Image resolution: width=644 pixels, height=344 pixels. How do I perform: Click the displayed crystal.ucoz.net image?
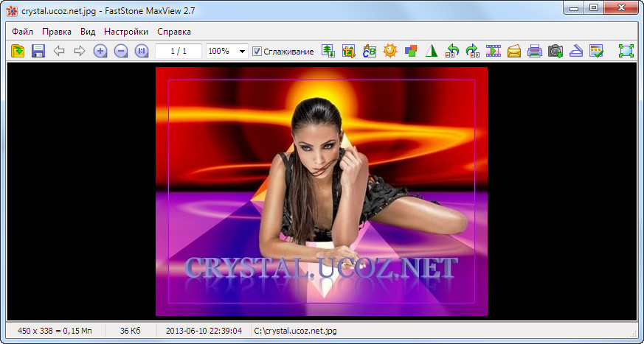(x=322, y=192)
